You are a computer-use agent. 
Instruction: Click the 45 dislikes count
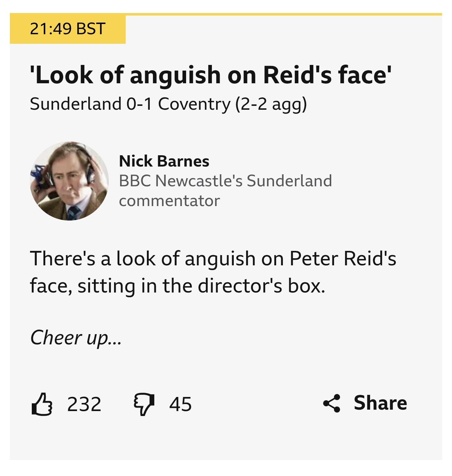[x=180, y=404]
